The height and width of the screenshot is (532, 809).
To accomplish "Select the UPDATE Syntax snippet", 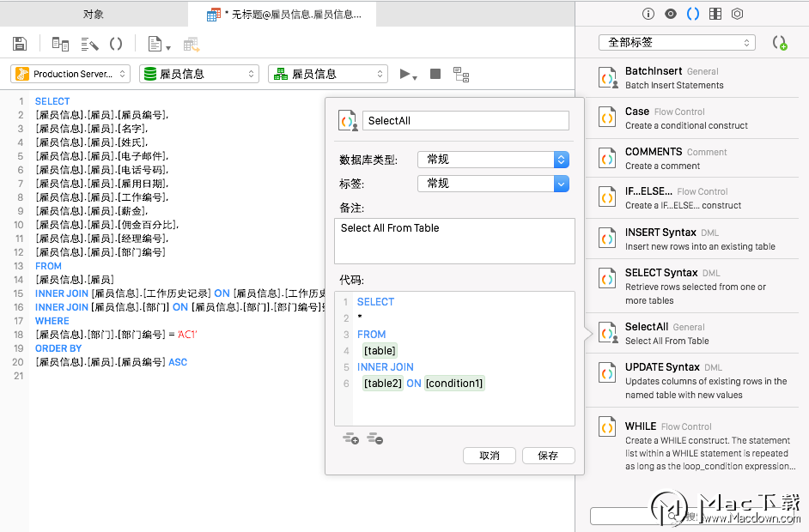I will click(691, 380).
